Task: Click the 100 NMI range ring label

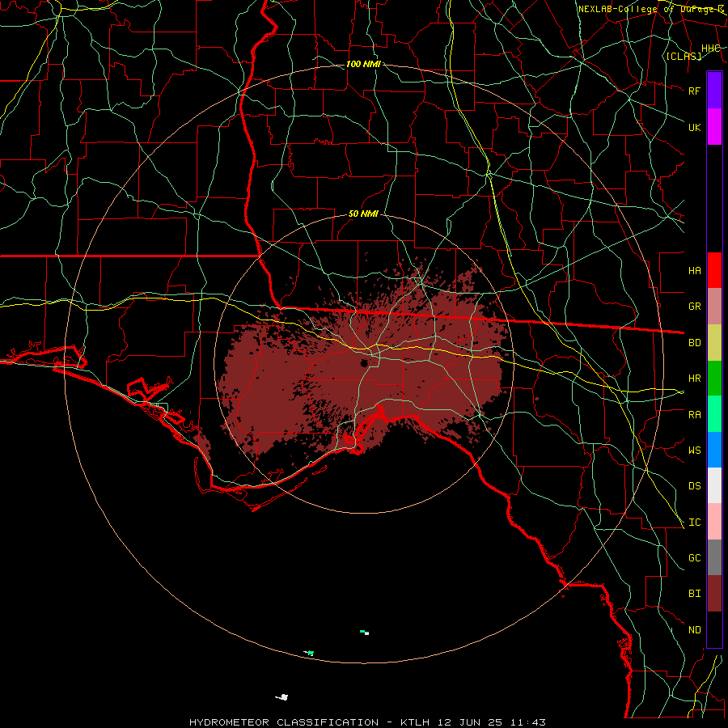Action: tap(363, 64)
